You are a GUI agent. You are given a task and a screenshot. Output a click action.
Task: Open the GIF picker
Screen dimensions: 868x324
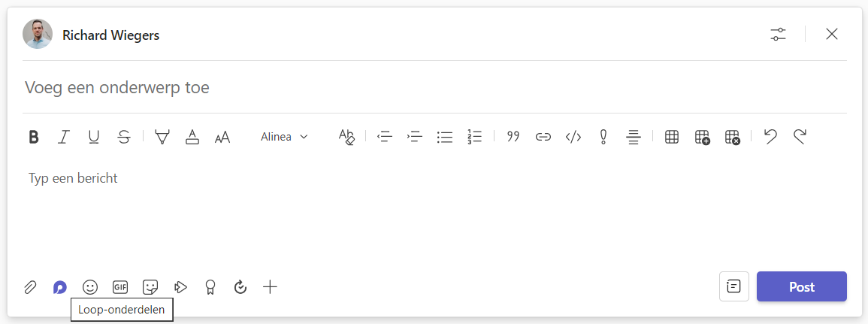(x=119, y=287)
